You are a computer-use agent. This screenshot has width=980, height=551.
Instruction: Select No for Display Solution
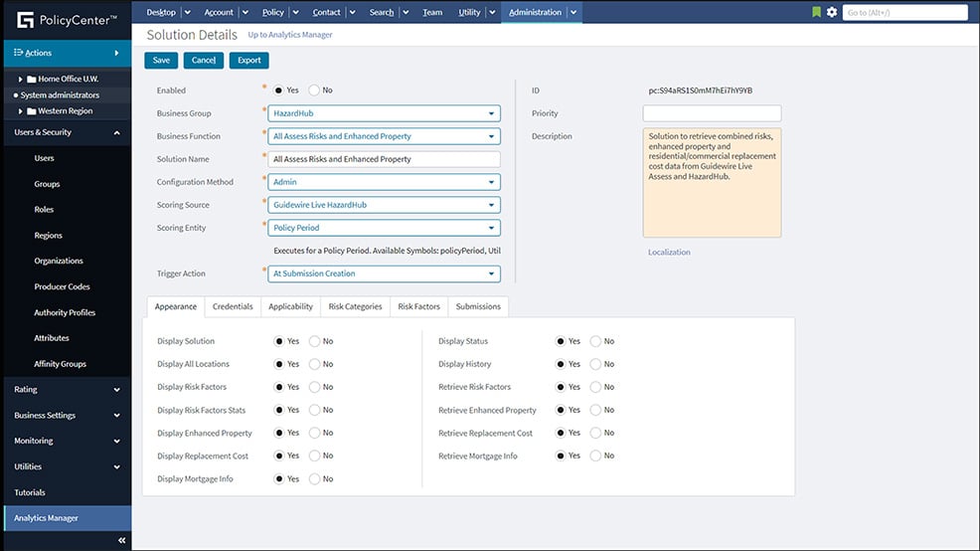point(314,341)
